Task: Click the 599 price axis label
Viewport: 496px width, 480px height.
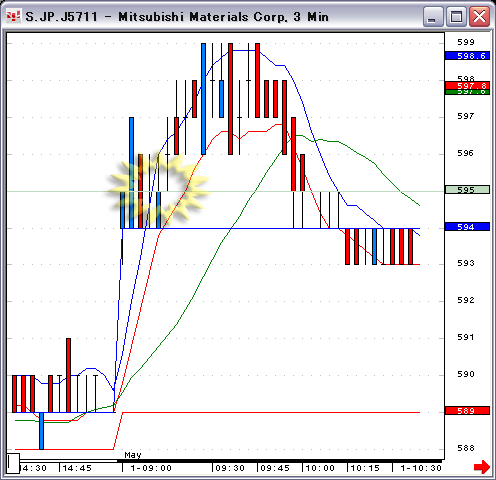Action: tap(466, 42)
